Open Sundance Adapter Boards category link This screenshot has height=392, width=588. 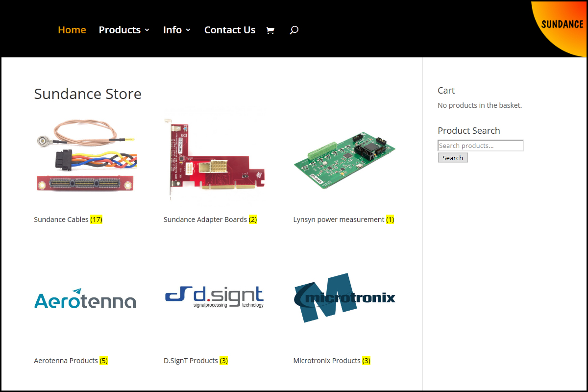[x=210, y=220]
